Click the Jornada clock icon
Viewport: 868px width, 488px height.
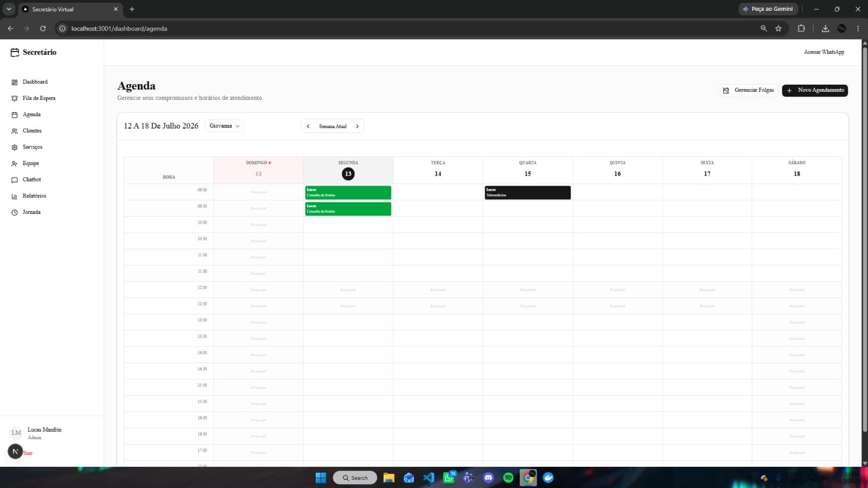15,213
